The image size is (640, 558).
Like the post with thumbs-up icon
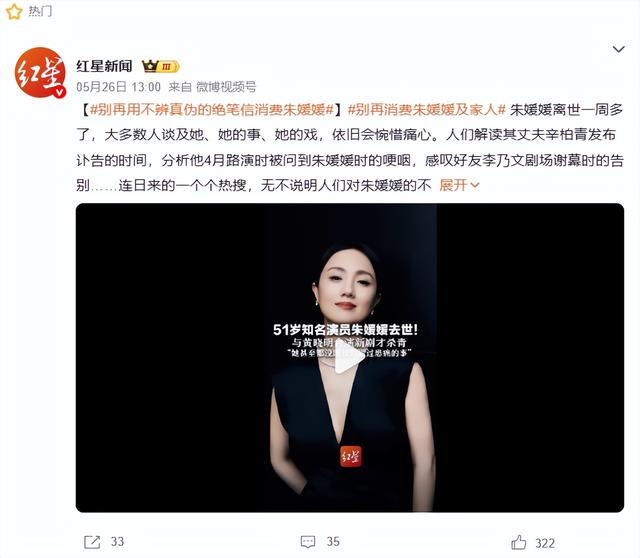click(519, 542)
